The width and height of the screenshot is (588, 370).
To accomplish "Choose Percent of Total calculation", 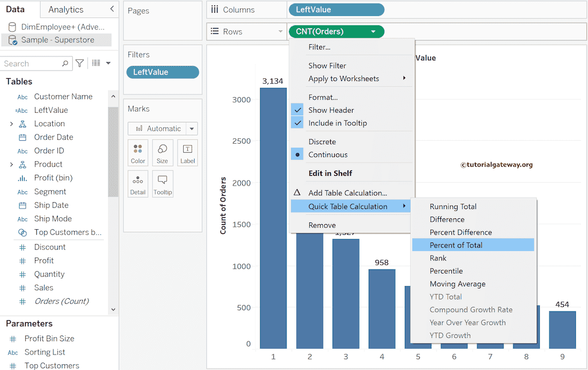I will 456,245.
